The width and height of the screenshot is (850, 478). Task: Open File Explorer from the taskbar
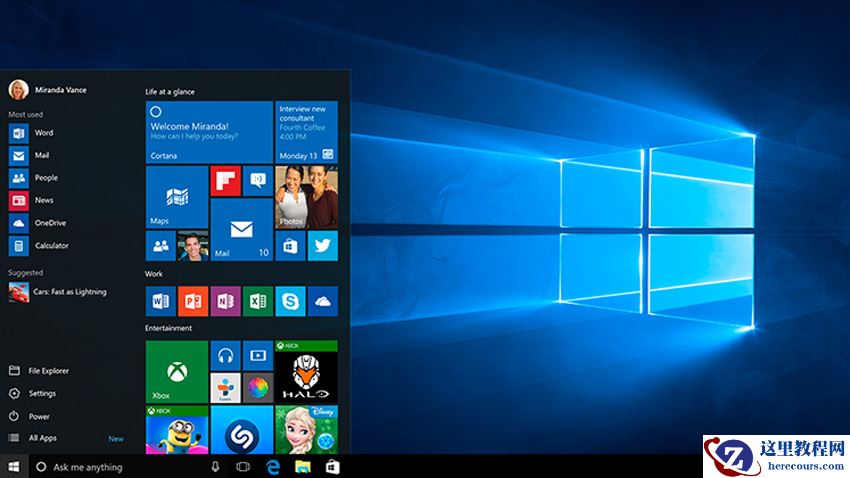coord(302,467)
